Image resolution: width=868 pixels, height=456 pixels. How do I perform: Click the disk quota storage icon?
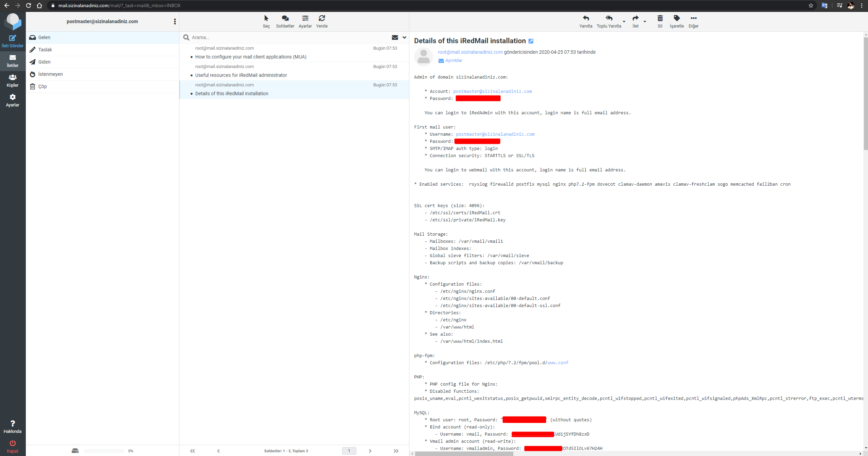click(75, 451)
